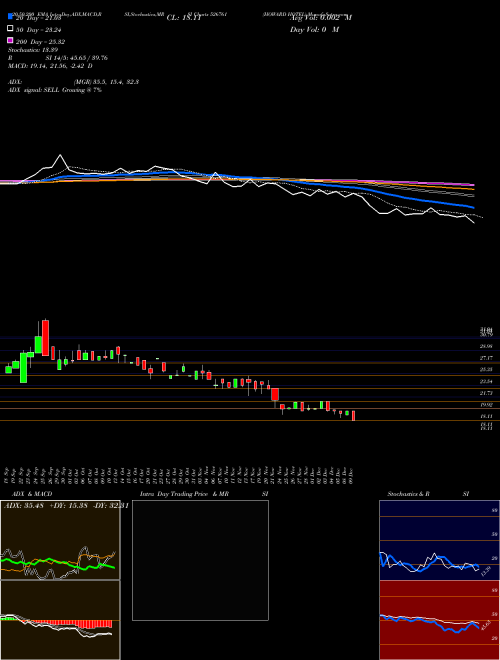Click the 'Intra Day Trading Price & MR' title

184,494
